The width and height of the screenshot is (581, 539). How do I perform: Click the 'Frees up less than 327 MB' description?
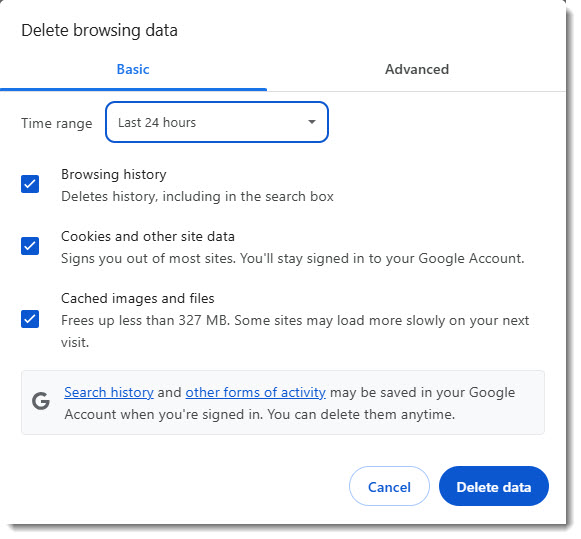pyautogui.click(x=295, y=331)
